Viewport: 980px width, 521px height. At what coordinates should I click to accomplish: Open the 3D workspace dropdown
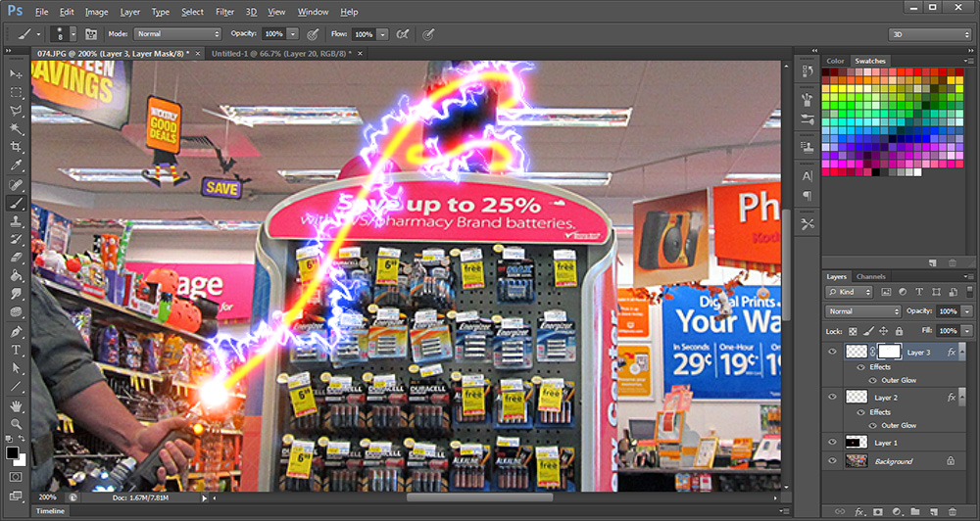[929, 34]
